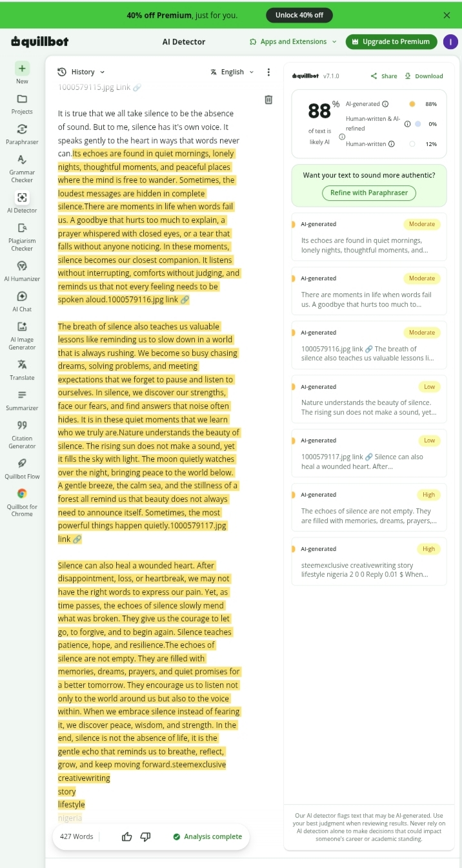Open the Citation Generator

click(x=22, y=434)
